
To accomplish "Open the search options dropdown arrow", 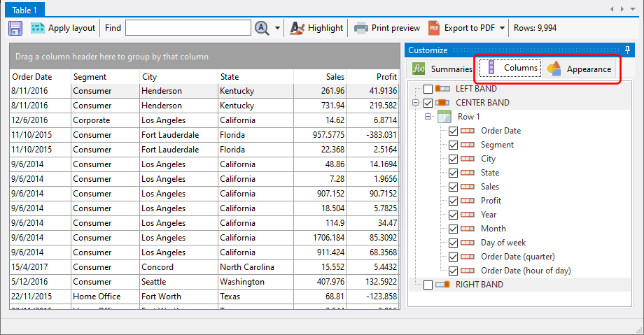I will click(277, 28).
